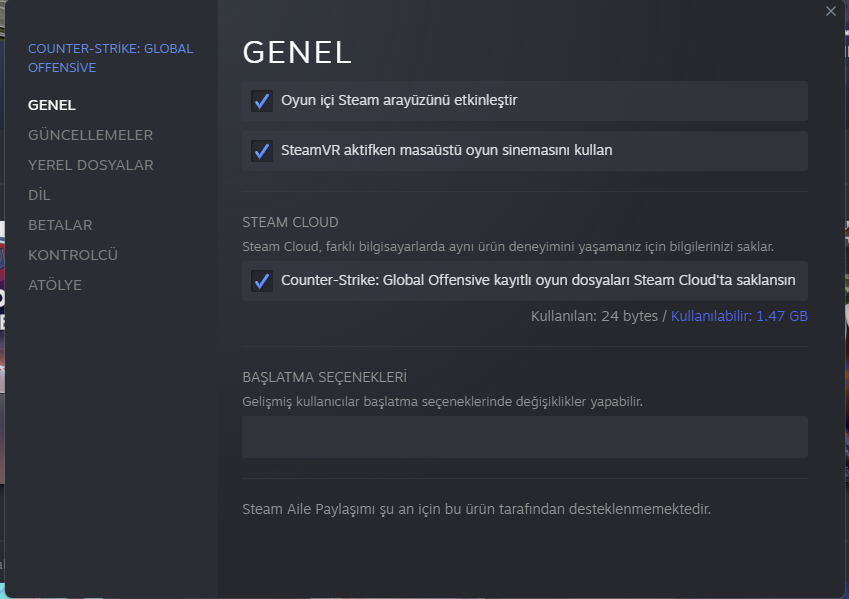Screen dimensions: 849x599
Task: Switch to the YEREL DOSYALAR tab
Action: (x=90, y=165)
